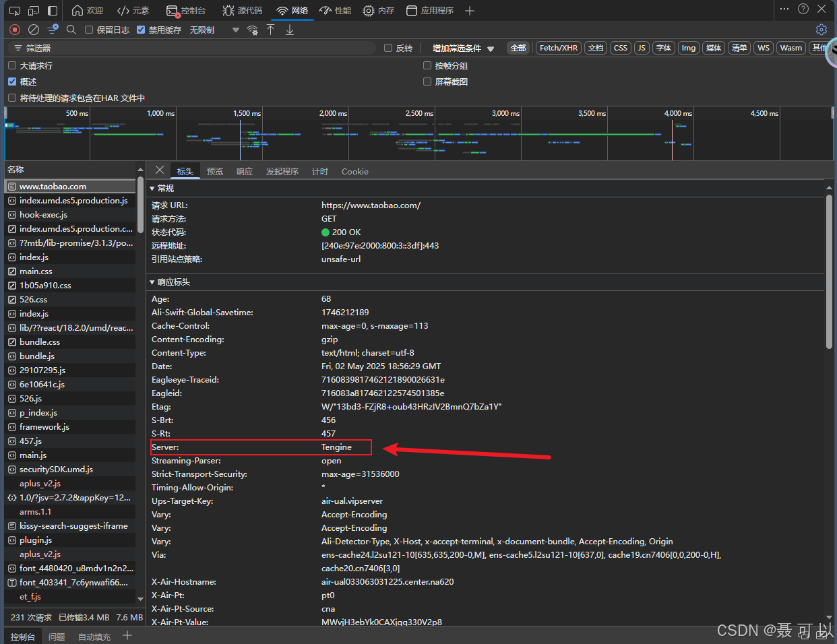This screenshot has height=644, width=837.
Task: Export HAR file download arrow
Action: tap(290, 30)
